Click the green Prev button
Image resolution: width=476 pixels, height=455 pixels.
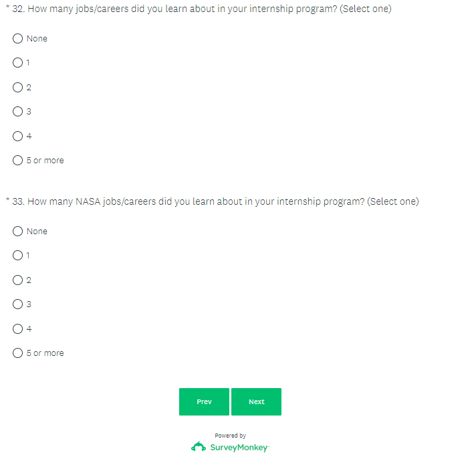(x=204, y=401)
